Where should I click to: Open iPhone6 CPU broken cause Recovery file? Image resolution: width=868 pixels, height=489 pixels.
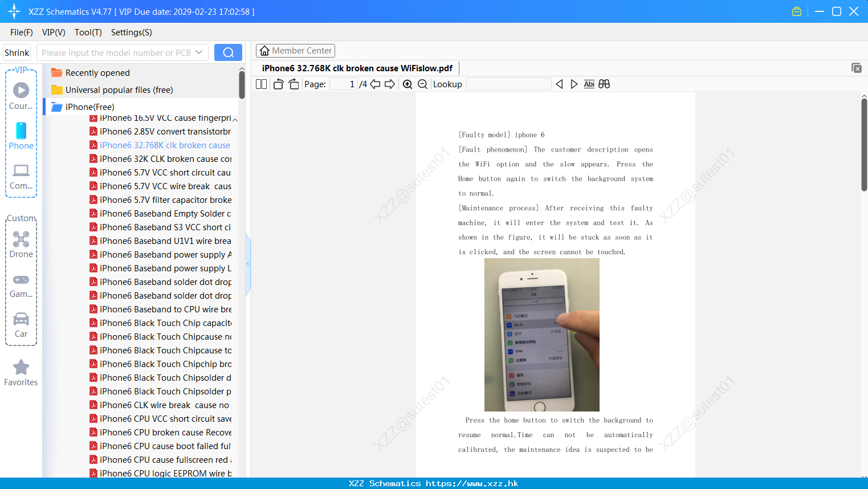coord(160,433)
